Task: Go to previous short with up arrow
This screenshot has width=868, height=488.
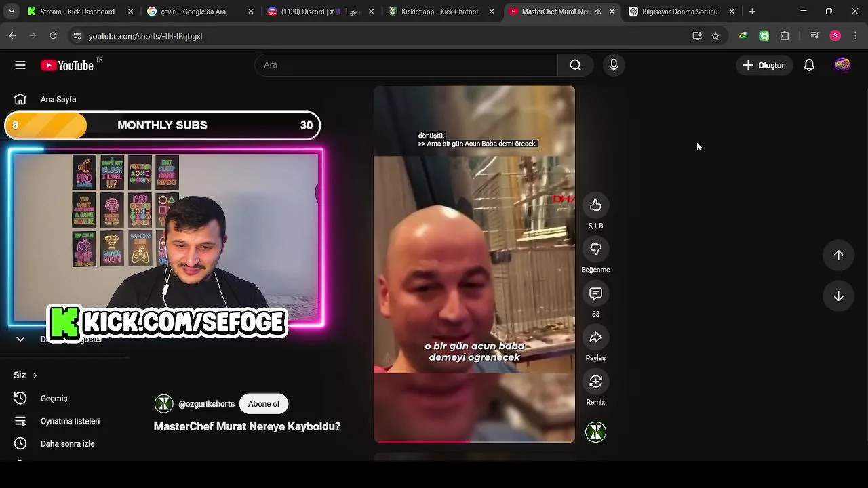Action: click(x=838, y=255)
